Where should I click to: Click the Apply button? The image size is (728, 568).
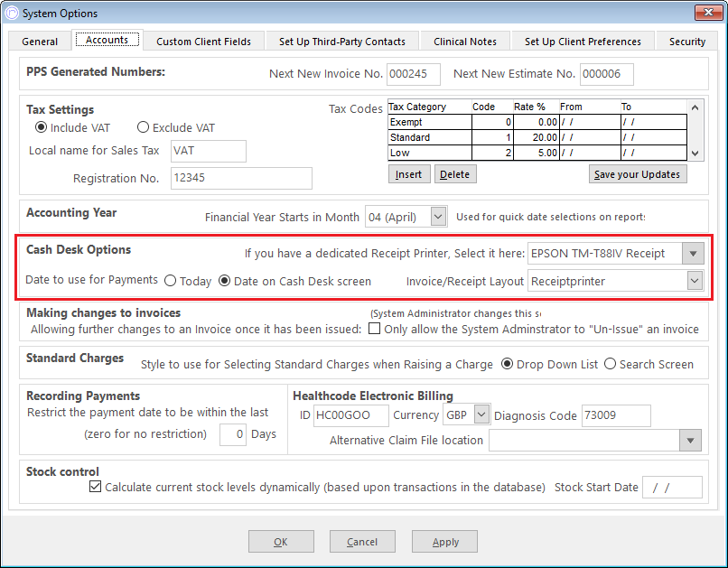tap(444, 542)
